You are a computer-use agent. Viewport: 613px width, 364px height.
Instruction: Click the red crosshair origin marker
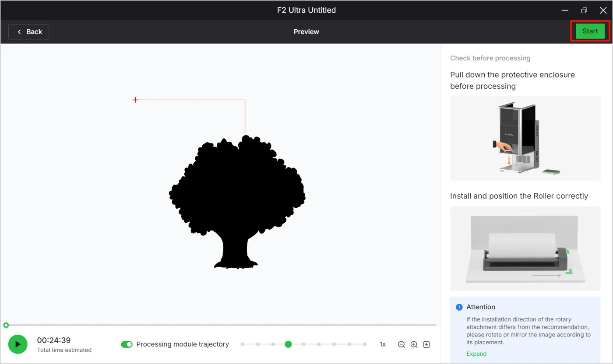[x=135, y=100]
